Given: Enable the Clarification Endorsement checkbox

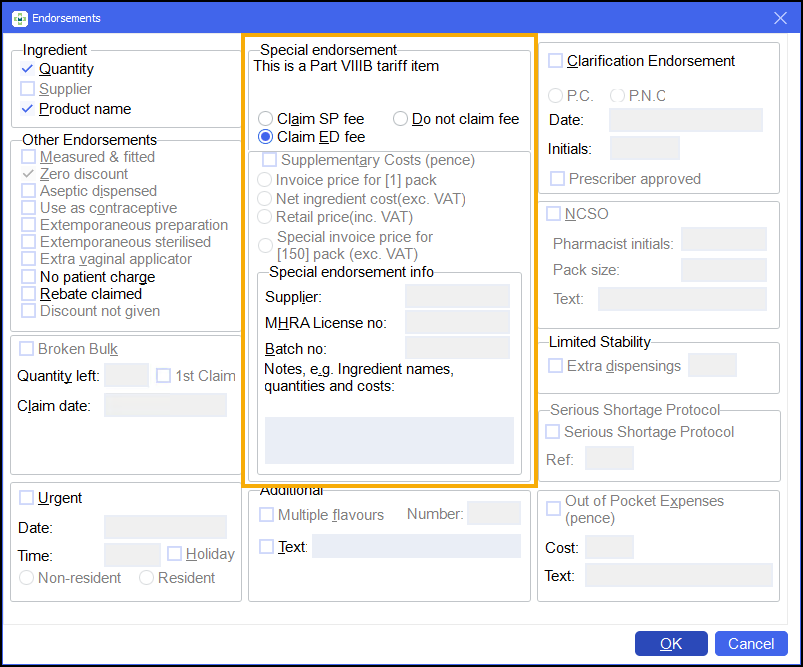Looking at the screenshot, I should [x=555, y=61].
